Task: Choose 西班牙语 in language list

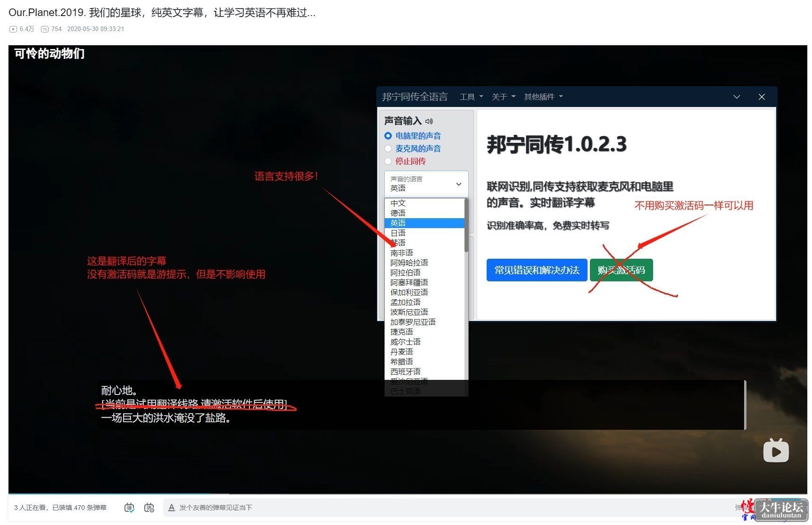Action: pos(424,371)
